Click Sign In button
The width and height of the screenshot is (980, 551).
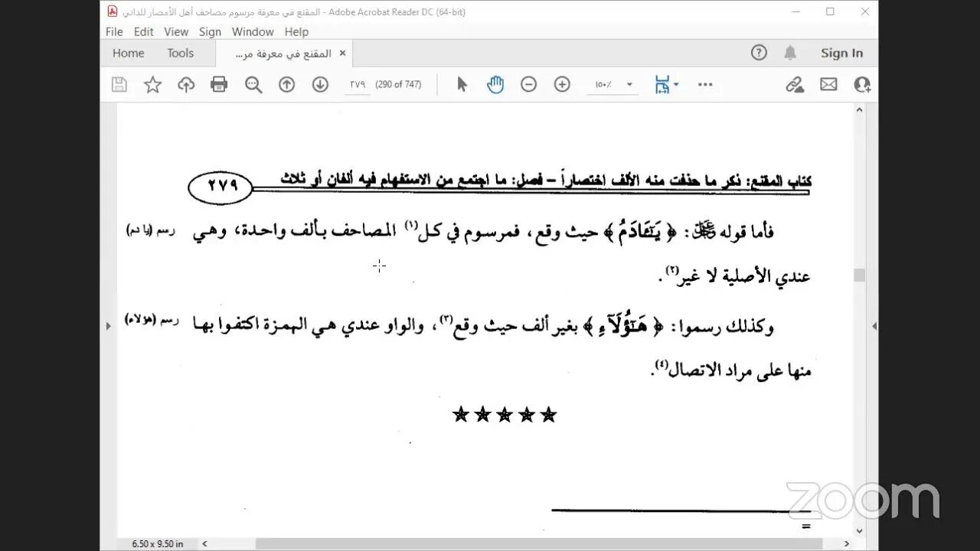click(x=841, y=53)
